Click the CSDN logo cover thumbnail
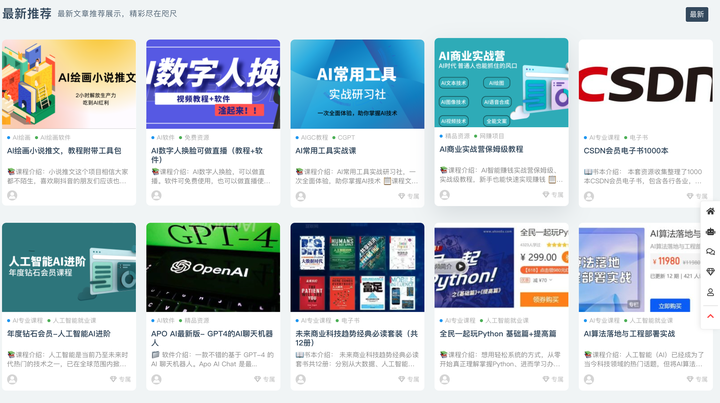This screenshot has height=403, width=720. pos(646,84)
